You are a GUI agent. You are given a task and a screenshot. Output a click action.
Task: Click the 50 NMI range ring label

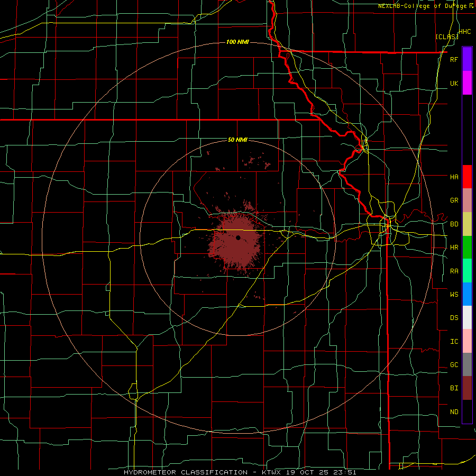tap(237, 140)
